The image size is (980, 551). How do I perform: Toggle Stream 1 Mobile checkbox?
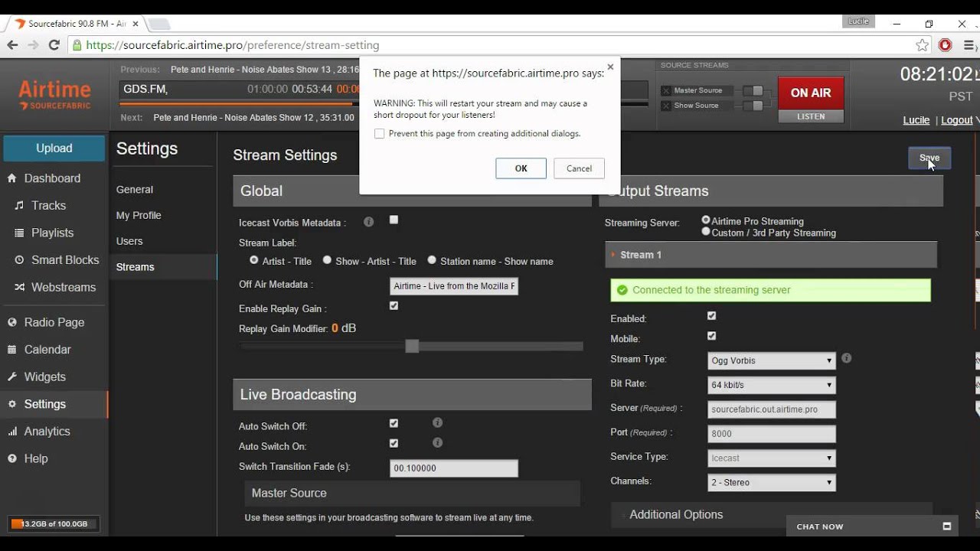pyautogui.click(x=711, y=336)
